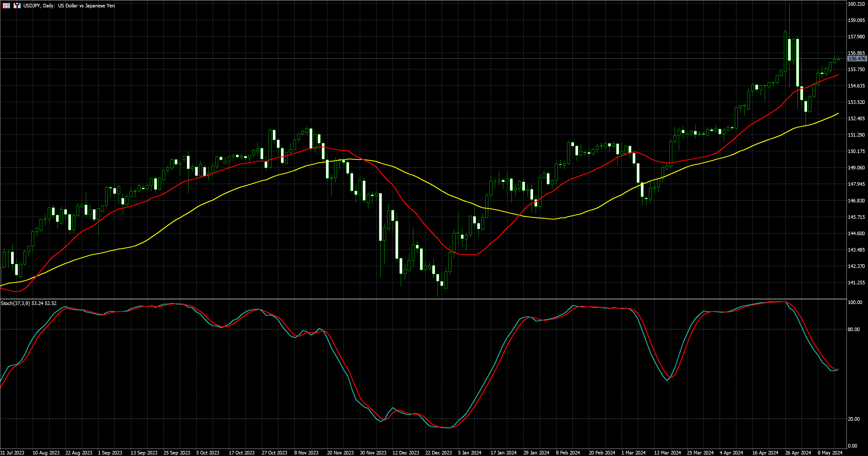The height and width of the screenshot is (456, 868).
Task: Click the 100.00 stochastic scale label
Action: 855,302
